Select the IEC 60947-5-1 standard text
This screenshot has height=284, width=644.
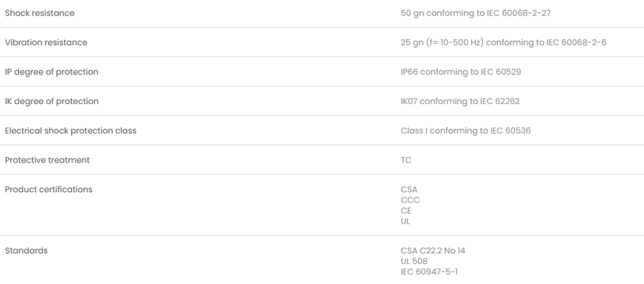tap(429, 272)
